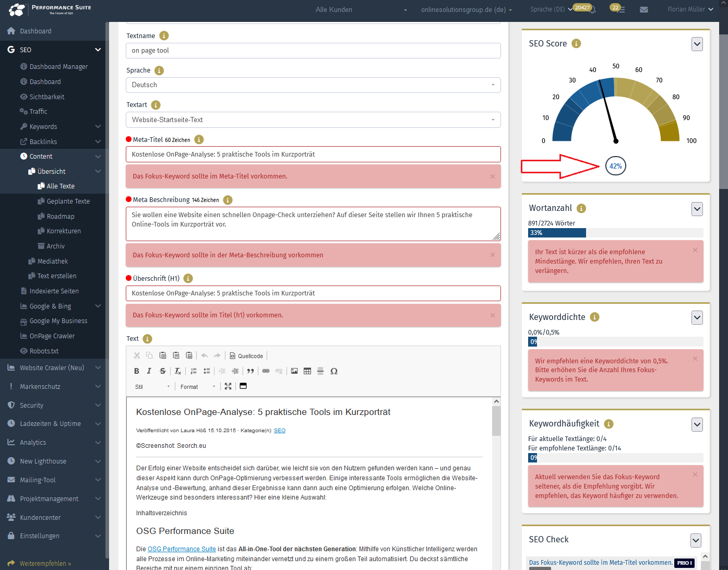Image resolution: width=728 pixels, height=570 pixels.
Task: Collapse the SEO Score panel
Action: 697,44
